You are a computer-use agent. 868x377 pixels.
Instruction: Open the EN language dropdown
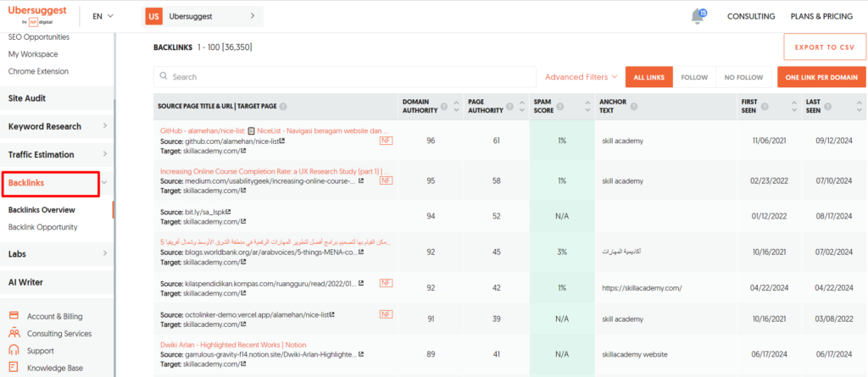(103, 17)
